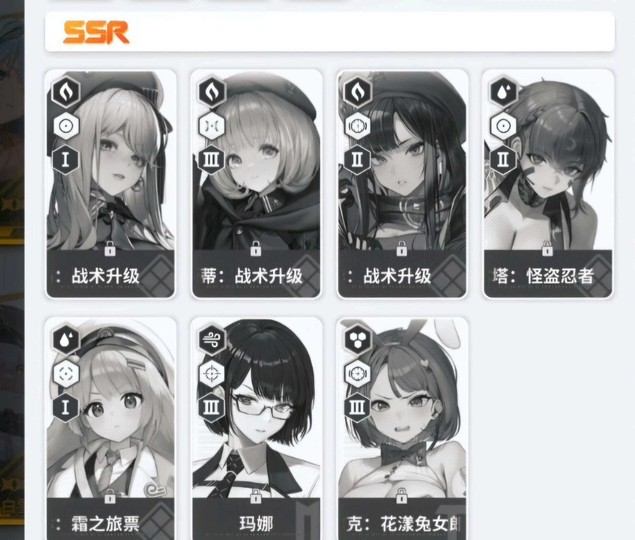Click iron hexagon element icon on 花漾兔女郎 card

pos(358,340)
